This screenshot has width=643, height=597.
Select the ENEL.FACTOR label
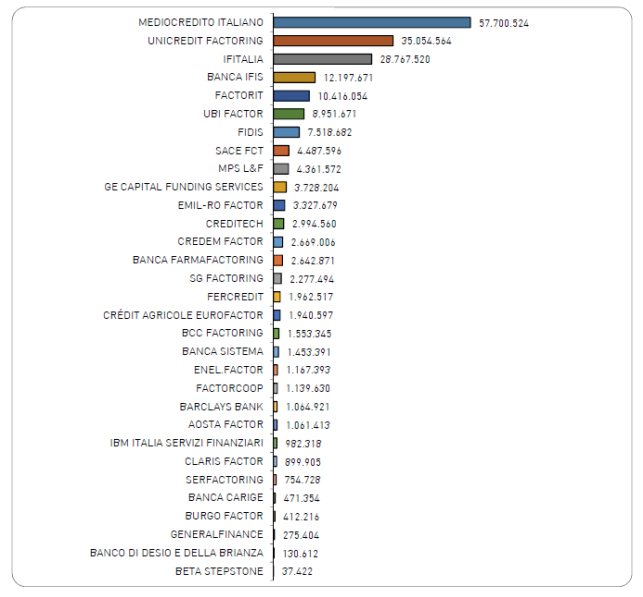coord(229,370)
